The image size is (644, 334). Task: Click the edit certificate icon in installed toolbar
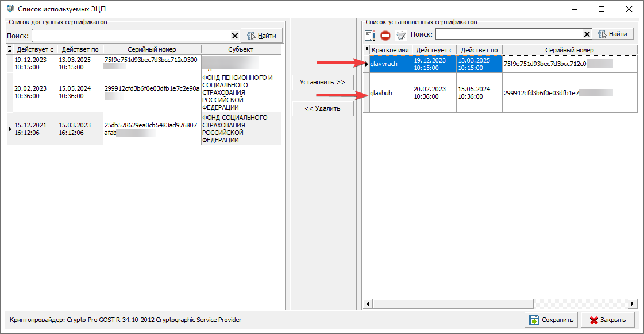click(x=370, y=35)
